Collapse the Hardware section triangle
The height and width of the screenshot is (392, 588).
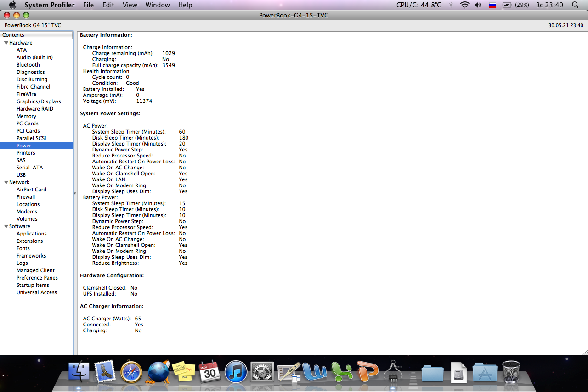point(6,43)
